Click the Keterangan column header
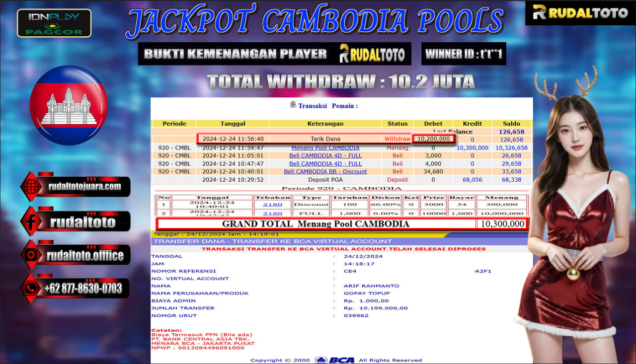This screenshot has width=636, height=364. point(325,124)
